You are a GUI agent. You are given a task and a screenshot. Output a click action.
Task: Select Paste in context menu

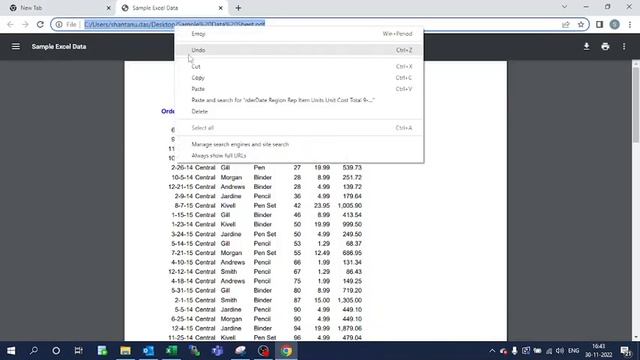click(x=299, y=89)
